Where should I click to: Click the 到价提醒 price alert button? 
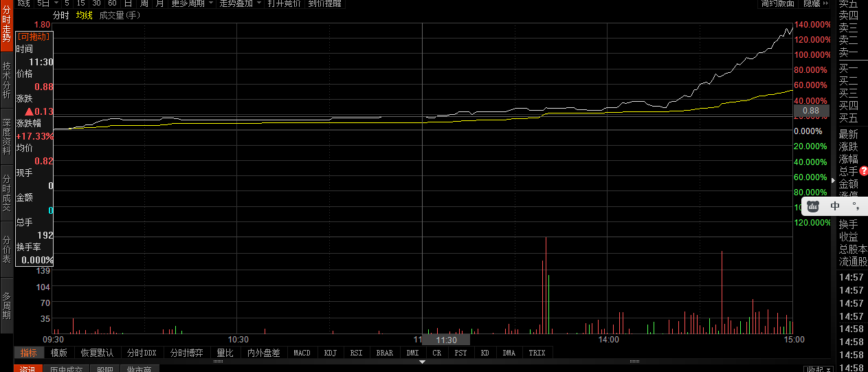324,3
